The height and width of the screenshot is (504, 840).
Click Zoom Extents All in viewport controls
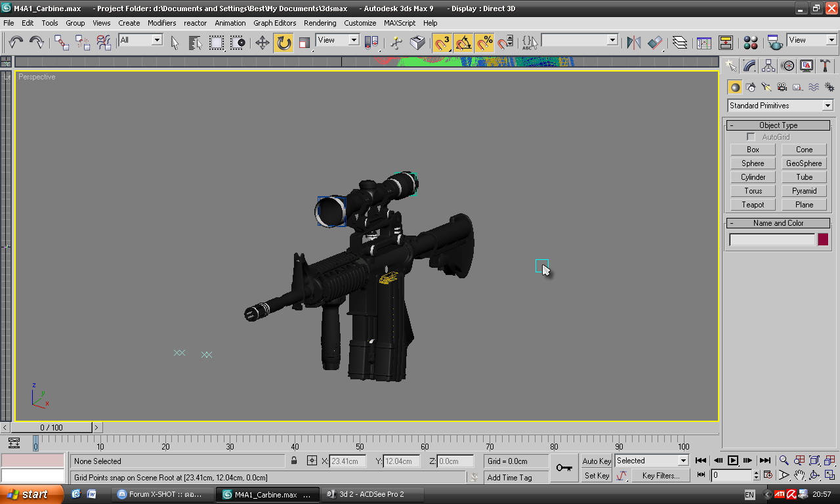pos(829,461)
